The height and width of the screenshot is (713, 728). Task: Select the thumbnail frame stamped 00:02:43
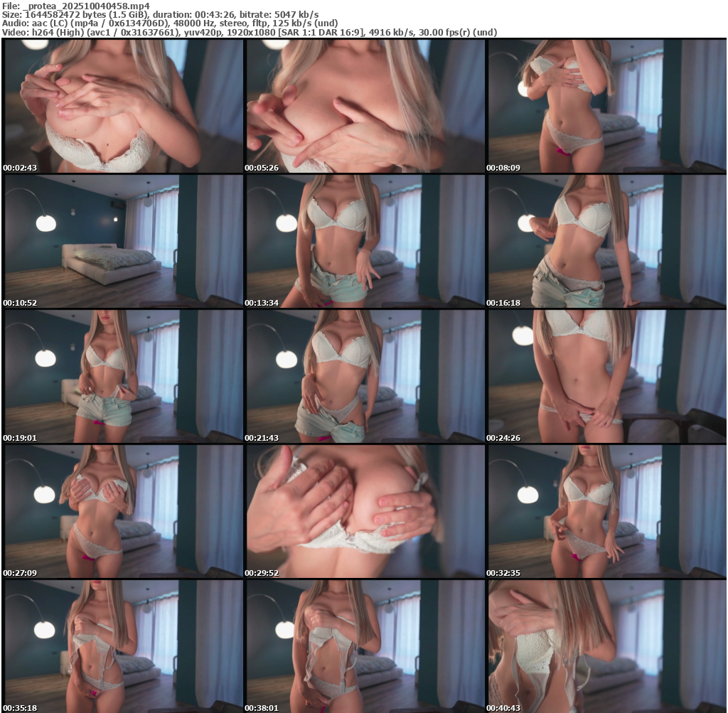(122, 106)
